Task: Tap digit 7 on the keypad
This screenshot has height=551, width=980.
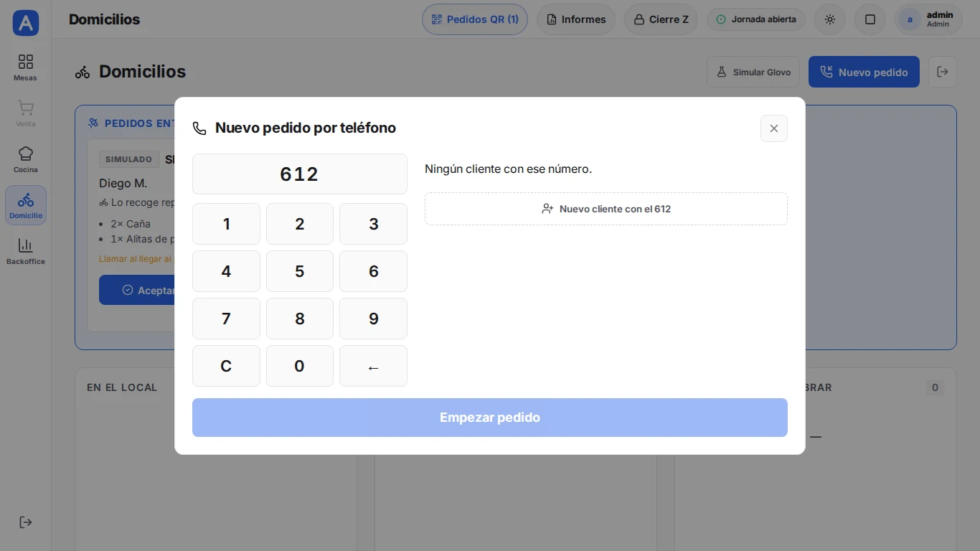Action: 226,319
